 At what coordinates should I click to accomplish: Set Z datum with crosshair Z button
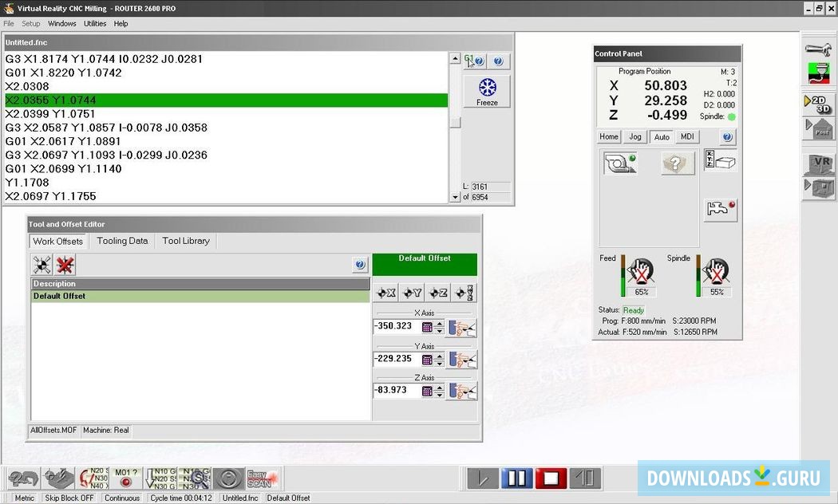(x=438, y=293)
